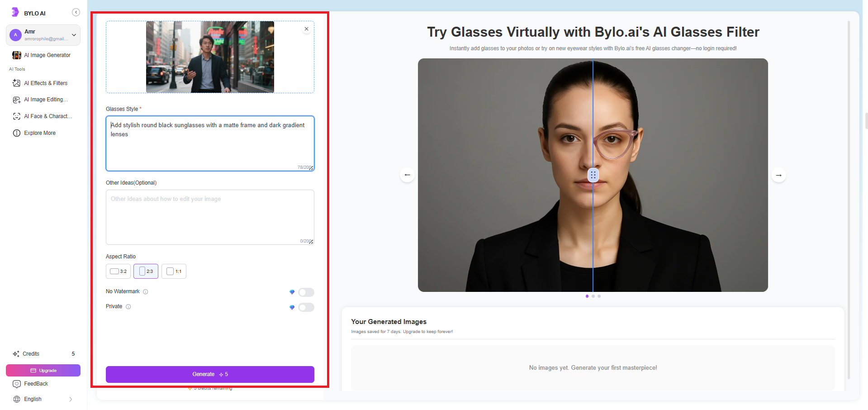Click the FeedBack chat icon
This screenshot has width=868, height=410.
(x=17, y=384)
